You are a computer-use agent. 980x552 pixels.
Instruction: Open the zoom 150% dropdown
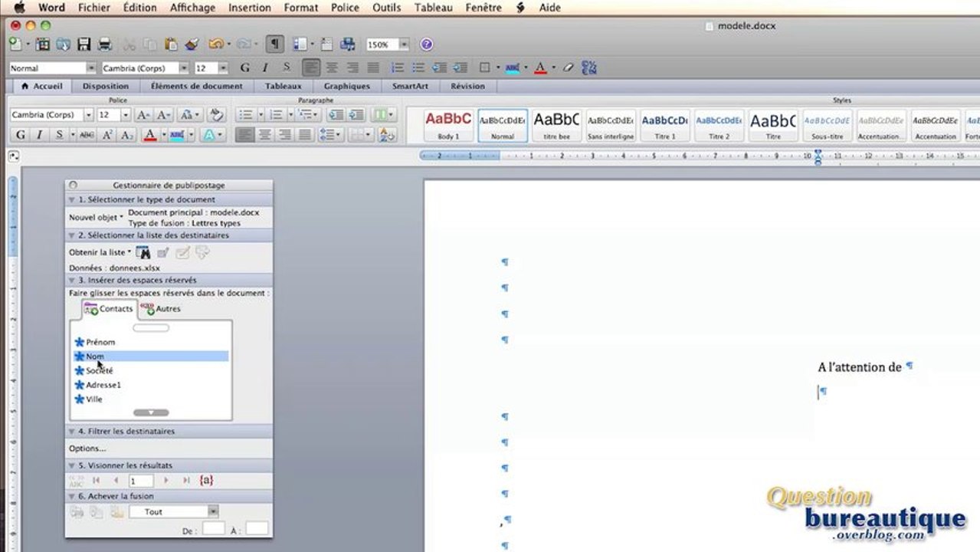tap(404, 44)
